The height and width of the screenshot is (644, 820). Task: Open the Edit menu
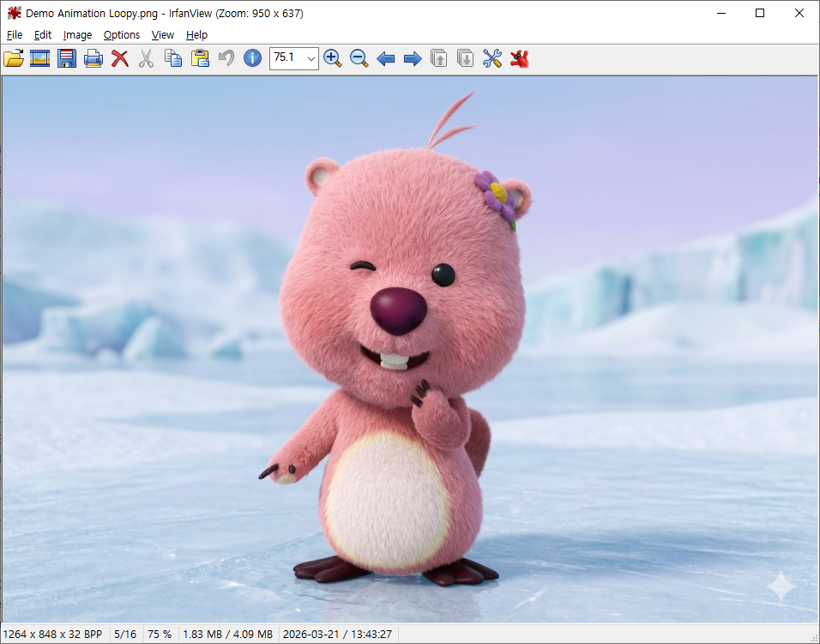[43, 35]
